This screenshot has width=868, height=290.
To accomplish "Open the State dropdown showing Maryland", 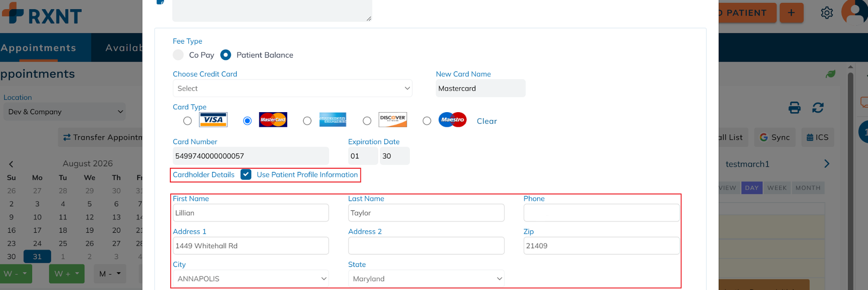I will point(426,279).
